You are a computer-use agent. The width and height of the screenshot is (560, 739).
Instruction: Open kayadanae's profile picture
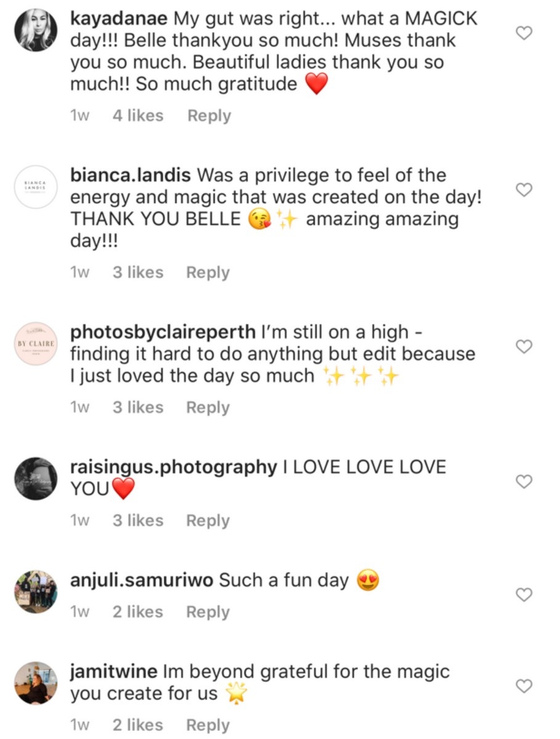tap(36, 31)
